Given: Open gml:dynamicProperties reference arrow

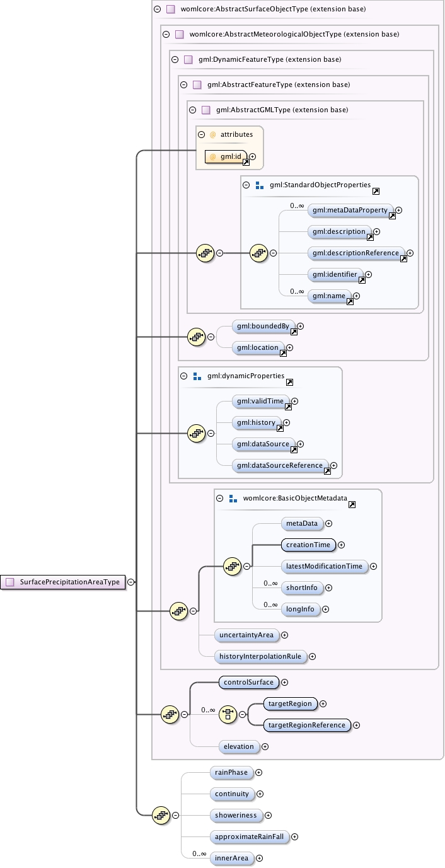Looking at the screenshot, I should click(x=290, y=382).
